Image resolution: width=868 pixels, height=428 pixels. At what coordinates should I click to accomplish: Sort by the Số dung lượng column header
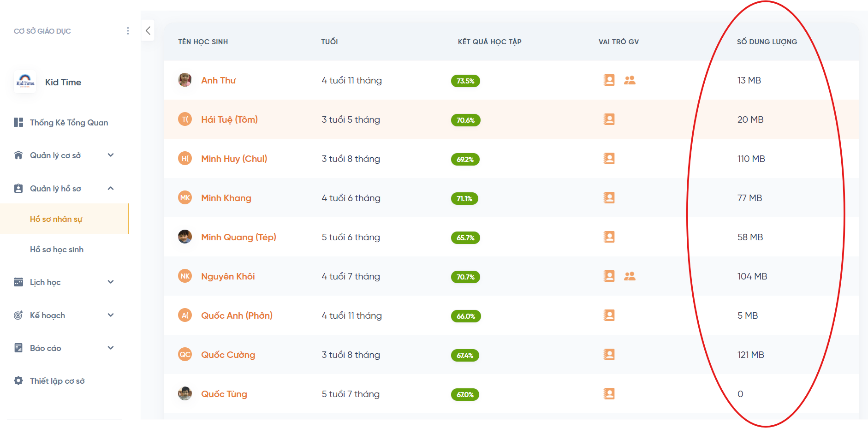point(767,42)
